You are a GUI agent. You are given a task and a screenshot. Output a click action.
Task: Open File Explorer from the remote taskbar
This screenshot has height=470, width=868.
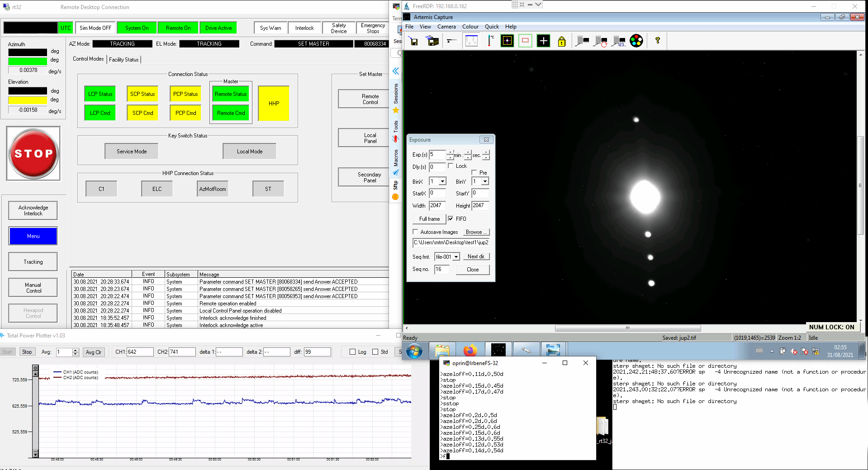tap(442, 350)
